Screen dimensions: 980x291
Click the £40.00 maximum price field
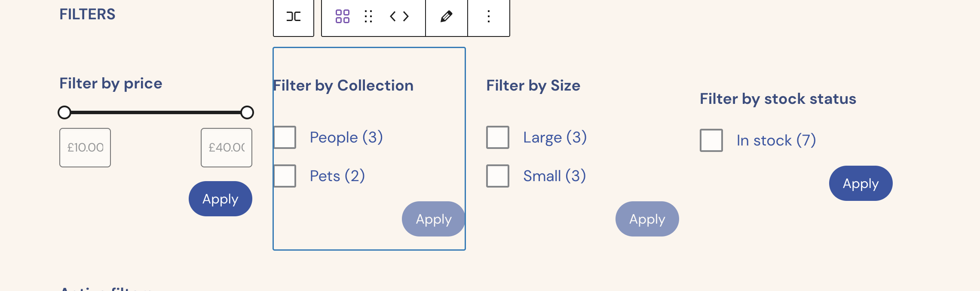pyautogui.click(x=226, y=147)
